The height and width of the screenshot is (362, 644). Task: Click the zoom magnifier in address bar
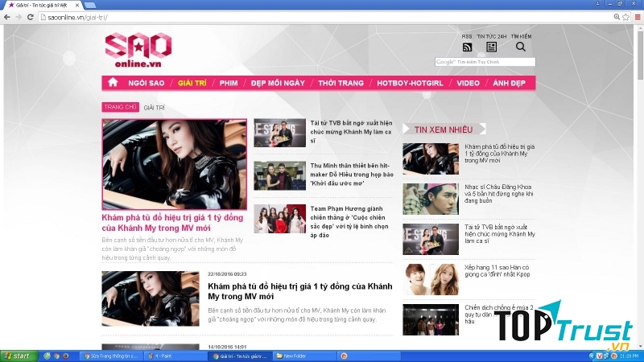[617, 17]
